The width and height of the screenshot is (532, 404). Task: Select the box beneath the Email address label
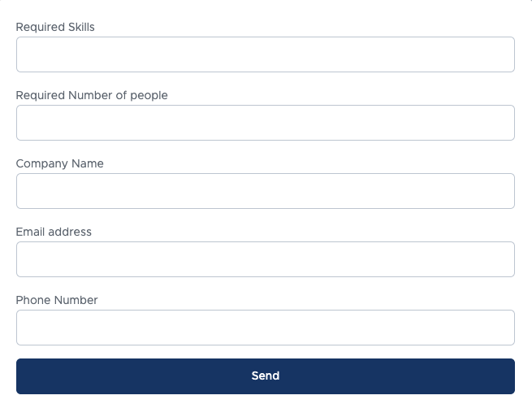(x=265, y=259)
